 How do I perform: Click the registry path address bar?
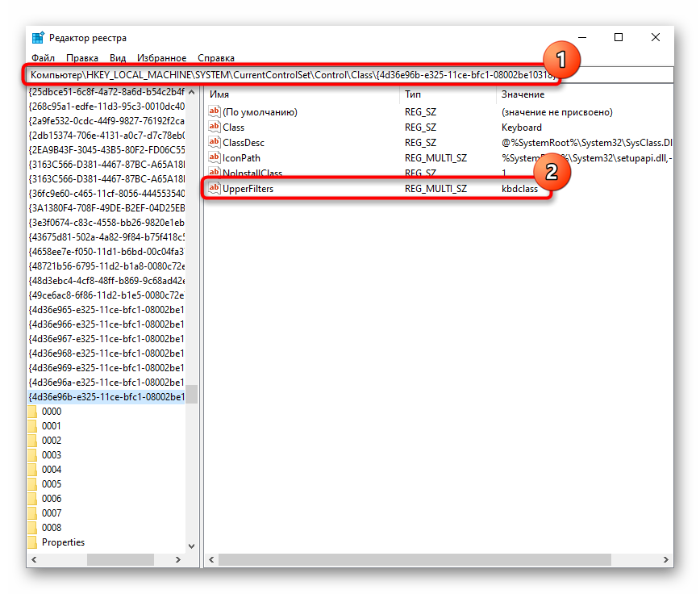[350, 75]
